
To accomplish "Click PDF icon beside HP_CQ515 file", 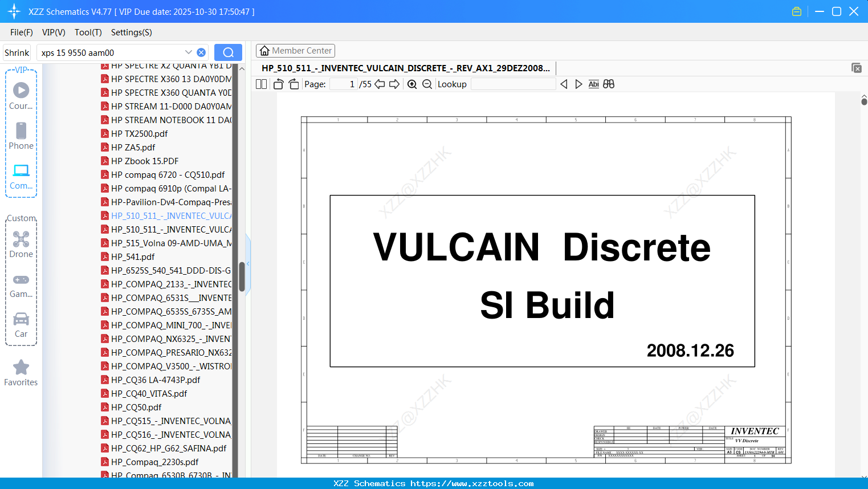I will coord(105,421).
